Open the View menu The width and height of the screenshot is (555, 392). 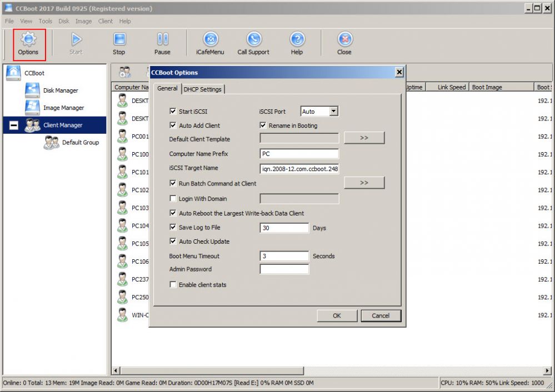click(x=26, y=21)
